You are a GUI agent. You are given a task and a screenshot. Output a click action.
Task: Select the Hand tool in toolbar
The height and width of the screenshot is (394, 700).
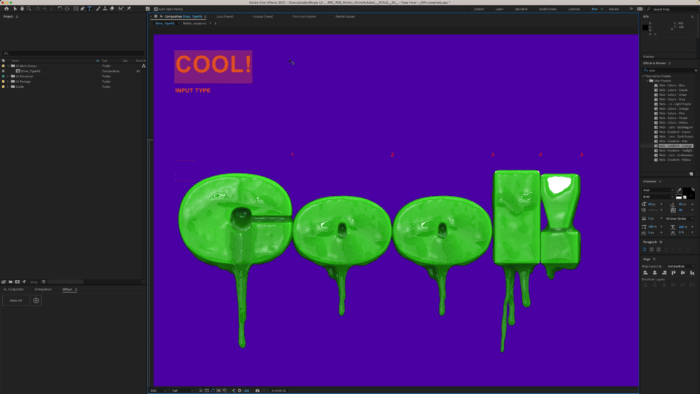22,8
